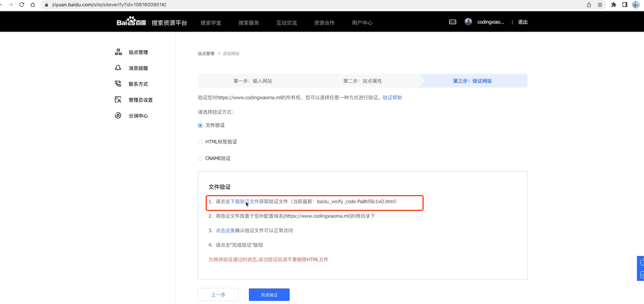Click the 分润中心 sidebar icon

[118, 115]
